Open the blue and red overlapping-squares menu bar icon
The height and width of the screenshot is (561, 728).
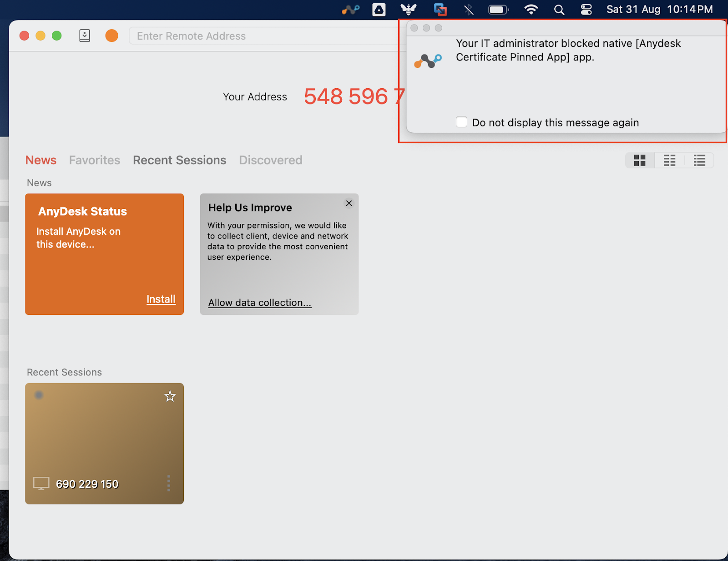pyautogui.click(x=440, y=10)
